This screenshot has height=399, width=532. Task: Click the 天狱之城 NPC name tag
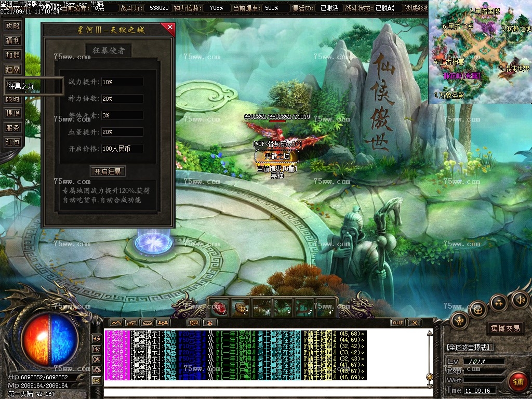coord(277,156)
